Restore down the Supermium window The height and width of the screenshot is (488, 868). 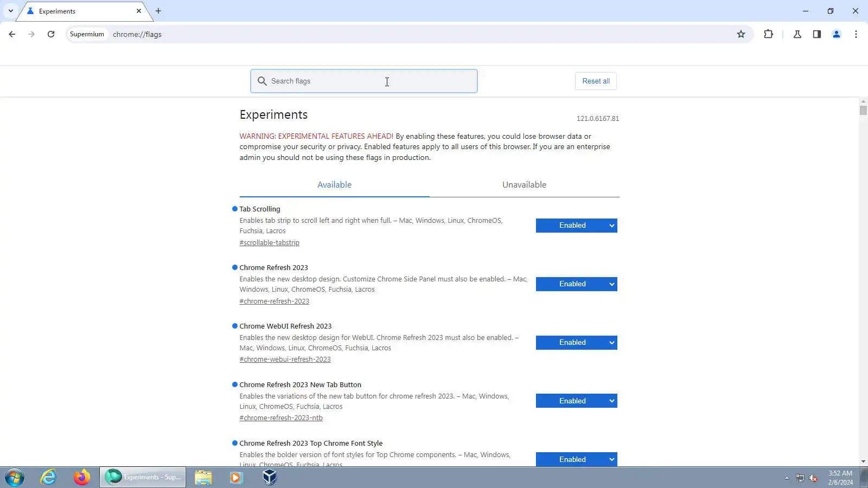[x=831, y=11]
